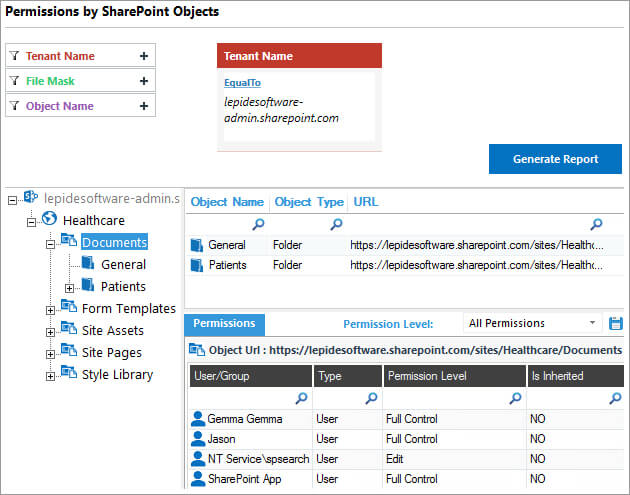This screenshot has height=495, width=630.
Task: Select Form Templates in the tree
Action: coord(129,309)
